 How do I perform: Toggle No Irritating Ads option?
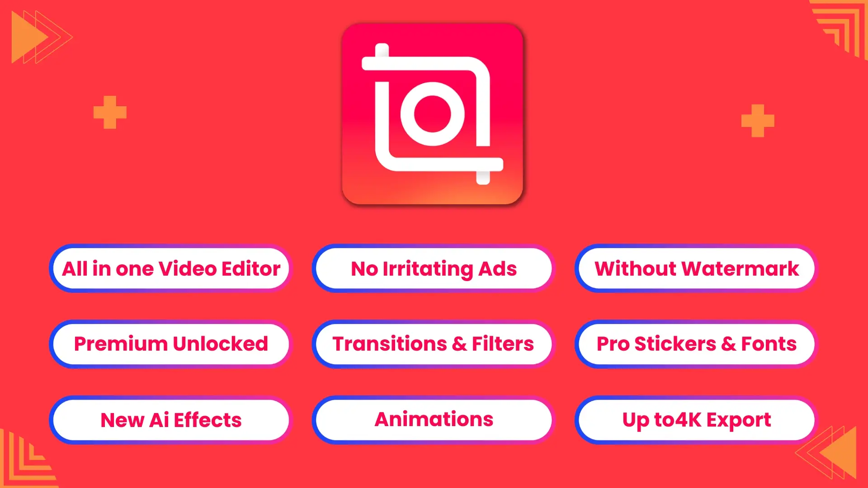click(x=434, y=269)
